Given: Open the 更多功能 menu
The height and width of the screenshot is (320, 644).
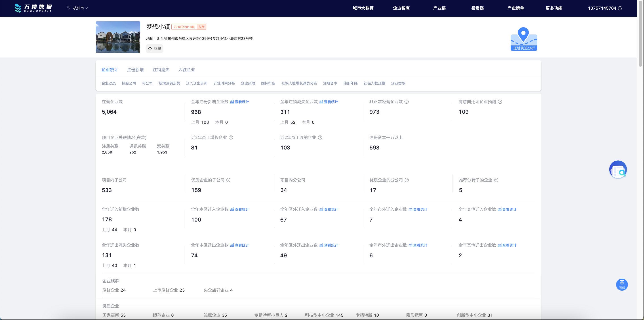Looking at the screenshot, I should pos(554,8).
